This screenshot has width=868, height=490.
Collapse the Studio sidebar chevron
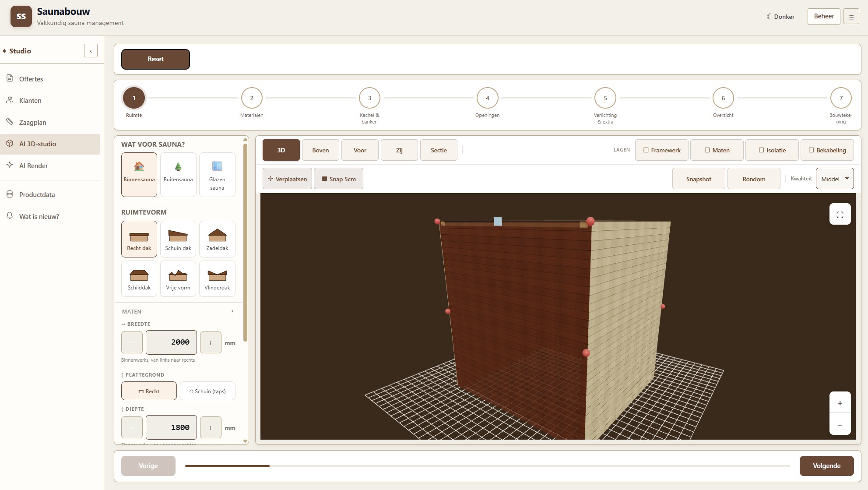tap(91, 51)
